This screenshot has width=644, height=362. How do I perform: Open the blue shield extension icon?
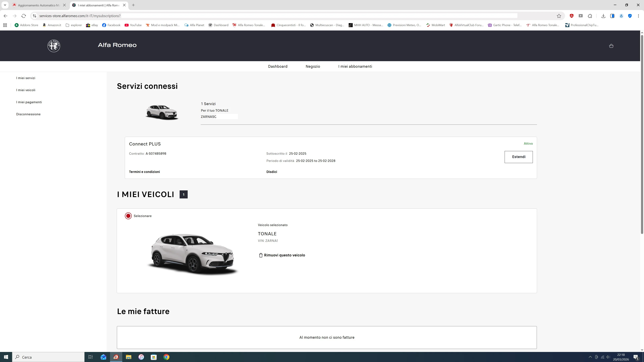pos(630,16)
